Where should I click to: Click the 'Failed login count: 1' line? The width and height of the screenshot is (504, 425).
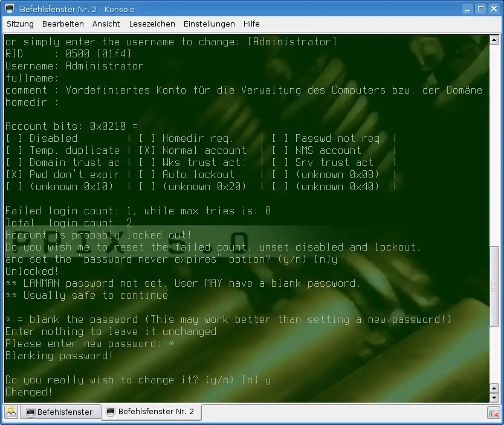[138, 211]
